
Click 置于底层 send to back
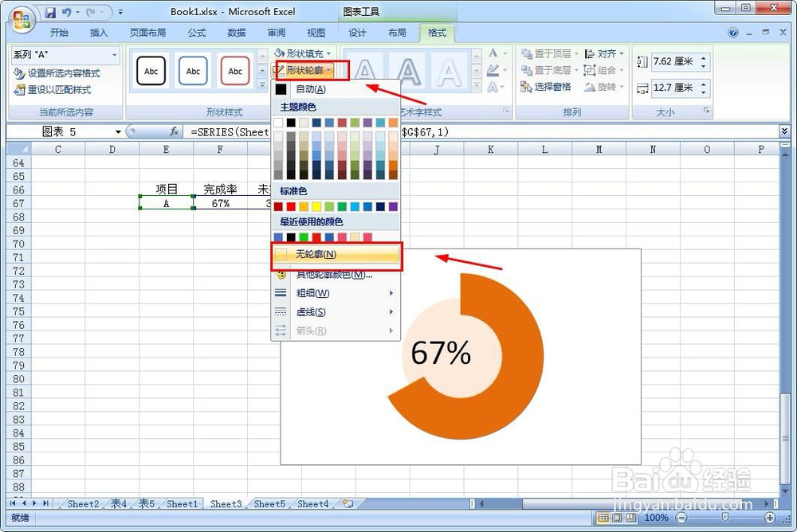pyautogui.click(x=551, y=70)
